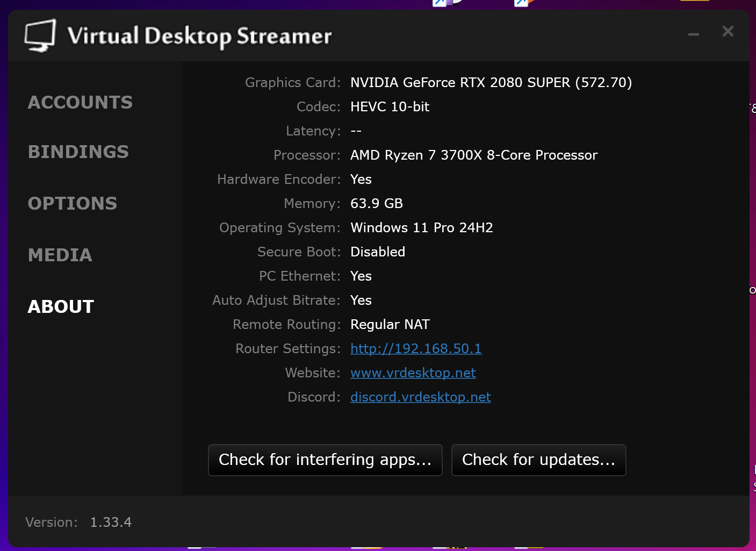Click the Website label
Screen dimensions: 756x551
tap(313, 373)
